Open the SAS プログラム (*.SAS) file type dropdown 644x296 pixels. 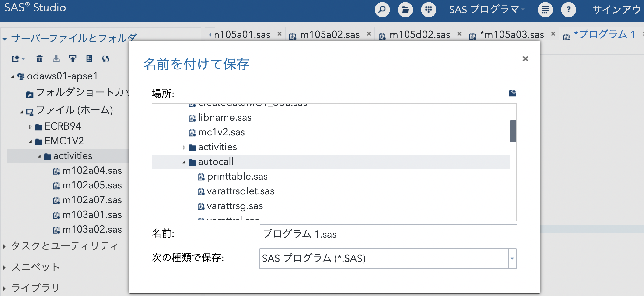point(512,259)
